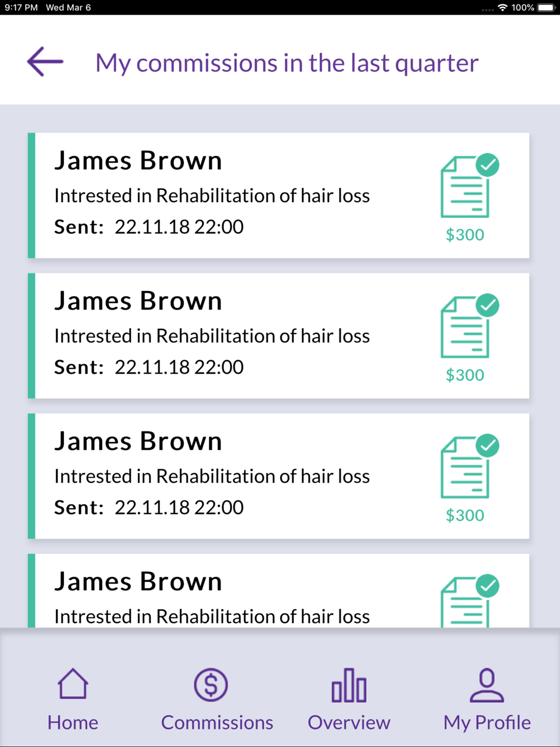
Task: Open the Overview bar chart icon
Action: tap(349, 685)
